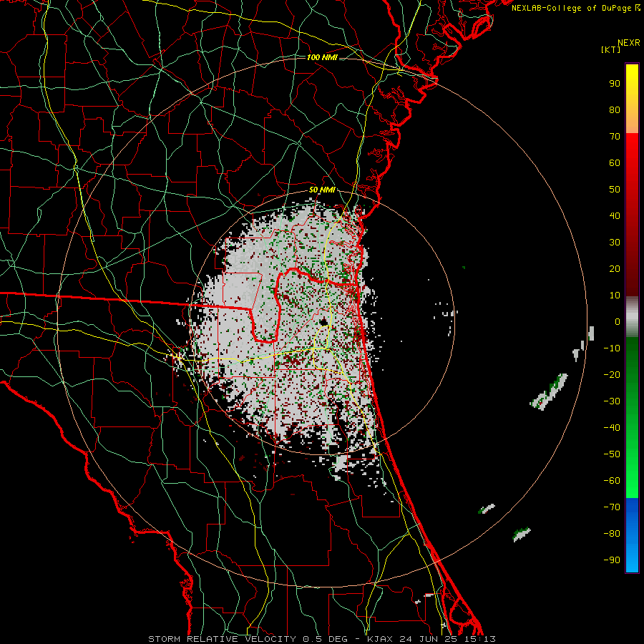Click the [KT] units label

(611, 50)
